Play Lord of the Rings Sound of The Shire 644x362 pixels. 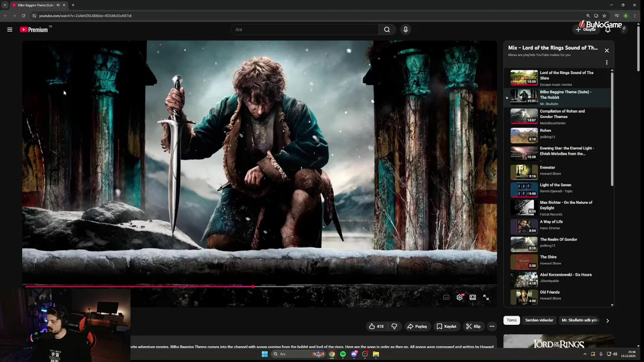pyautogui.click(x=558, y=78)
